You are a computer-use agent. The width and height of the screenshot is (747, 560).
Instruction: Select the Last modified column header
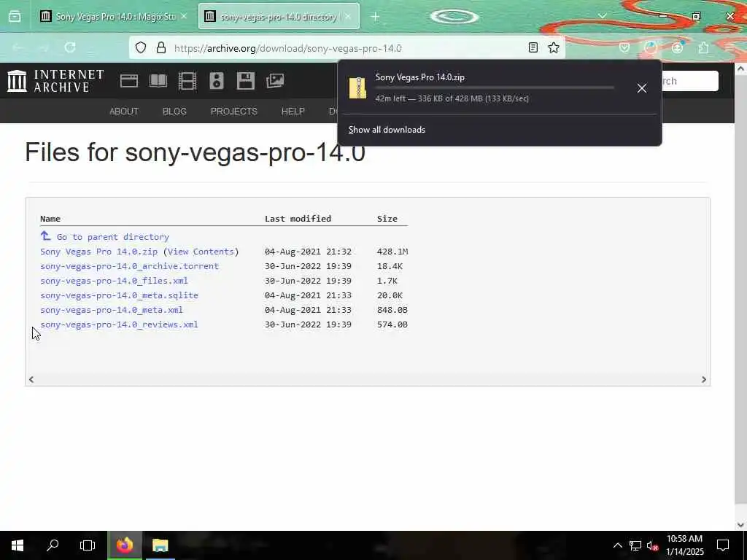click(298, 219)
